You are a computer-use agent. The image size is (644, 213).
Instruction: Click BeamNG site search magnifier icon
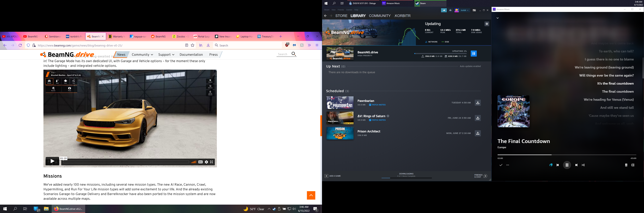pyautogui.click(x=294, y=54)
